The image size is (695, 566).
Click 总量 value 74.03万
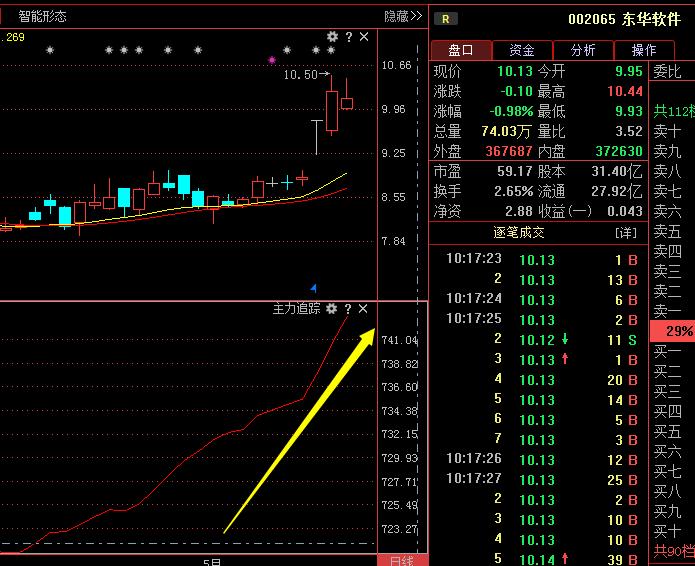point(506,131)
